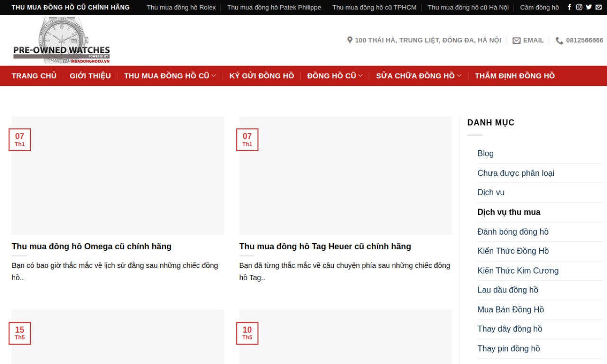
Task: Open Dịch vụ thu mua category
Action: [x=509, y=212]
